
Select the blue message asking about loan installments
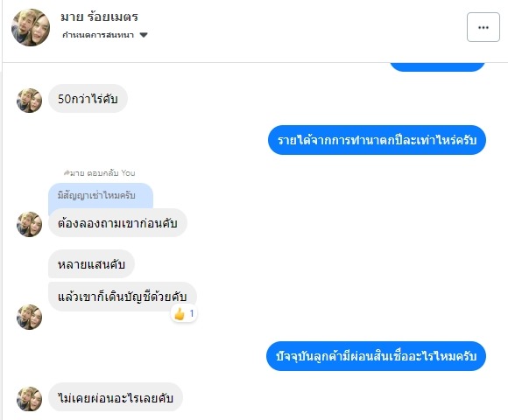376,356
